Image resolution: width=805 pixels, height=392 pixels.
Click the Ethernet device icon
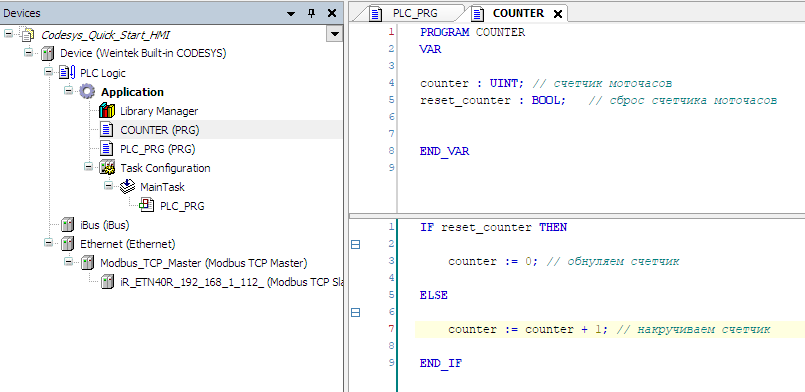tap(67, 244)
